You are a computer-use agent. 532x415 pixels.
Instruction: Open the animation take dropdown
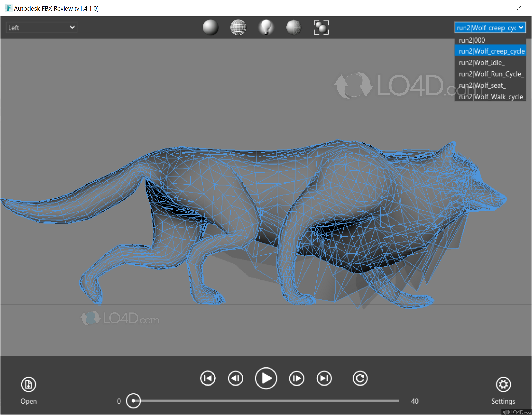click(x=490, y=28)
